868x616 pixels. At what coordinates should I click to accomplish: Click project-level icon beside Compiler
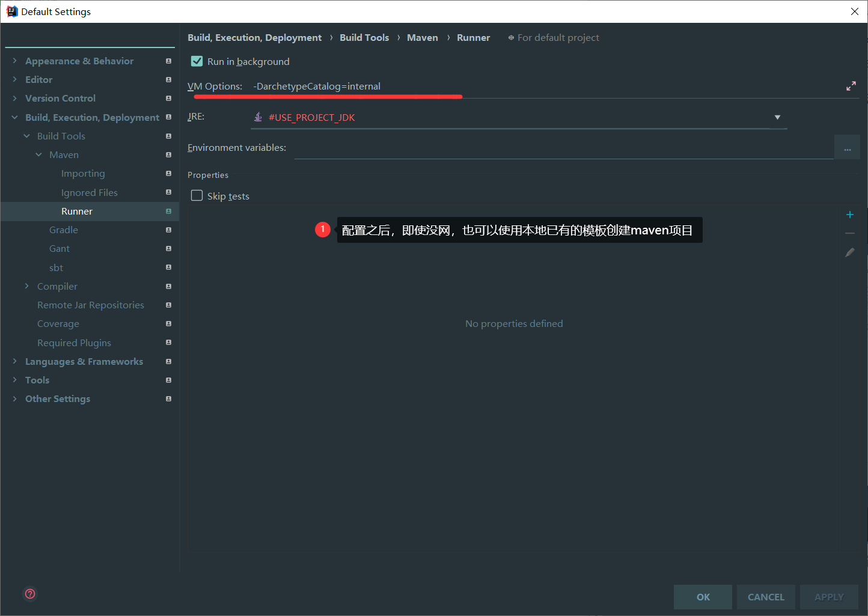168,287
